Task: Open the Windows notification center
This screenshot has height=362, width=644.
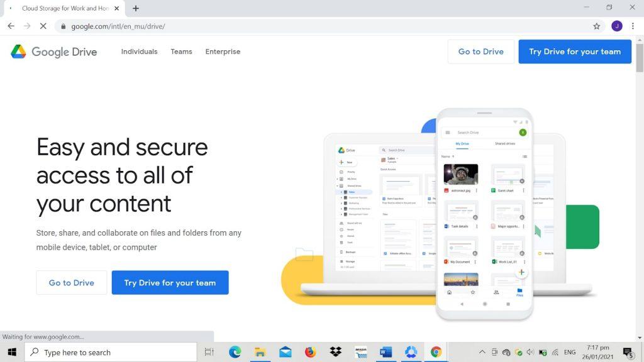Action: pos(628,352)
